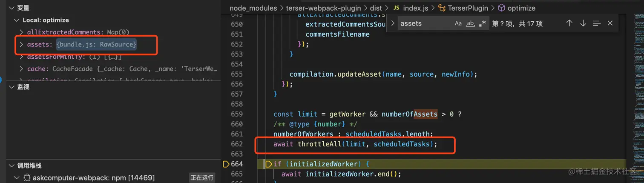Click the debug session bug icon
The width and height of the screenshot is (644, 183).
[x=27, y=177]
